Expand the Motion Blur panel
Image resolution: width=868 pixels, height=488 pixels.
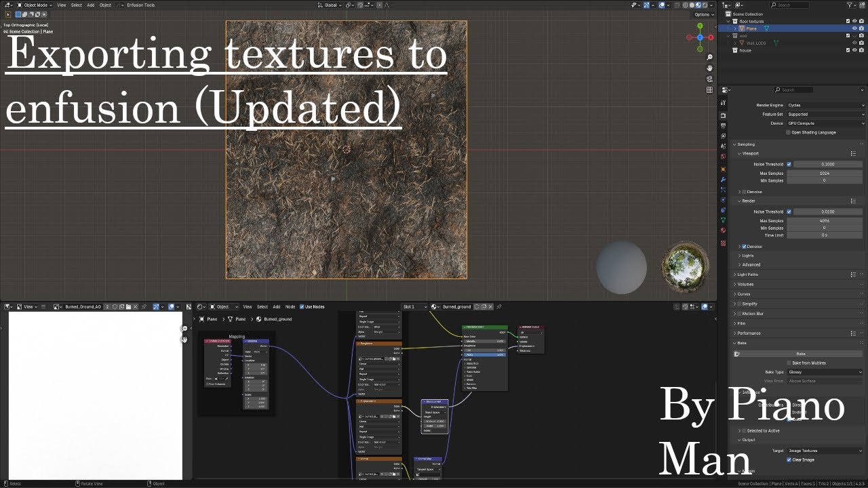(x=752, y=314)
